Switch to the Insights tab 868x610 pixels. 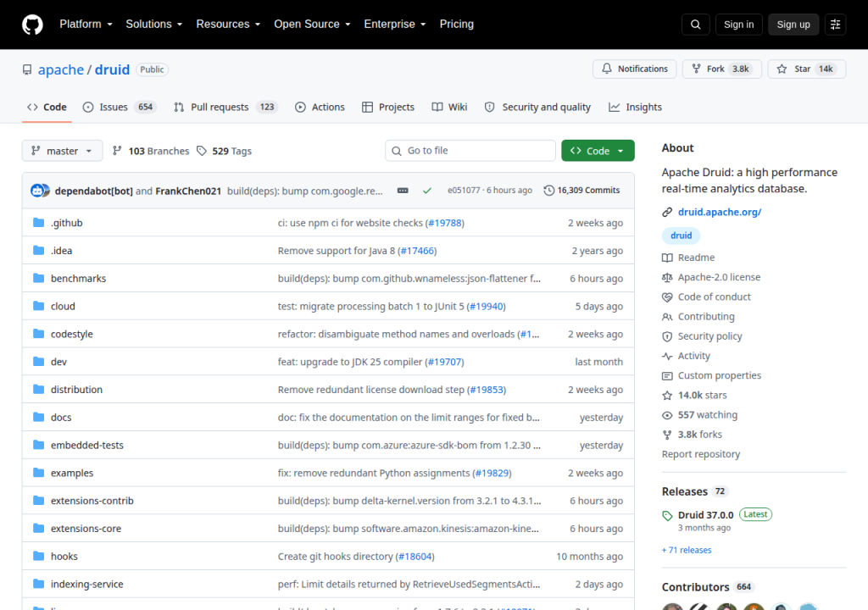[635, 107]
